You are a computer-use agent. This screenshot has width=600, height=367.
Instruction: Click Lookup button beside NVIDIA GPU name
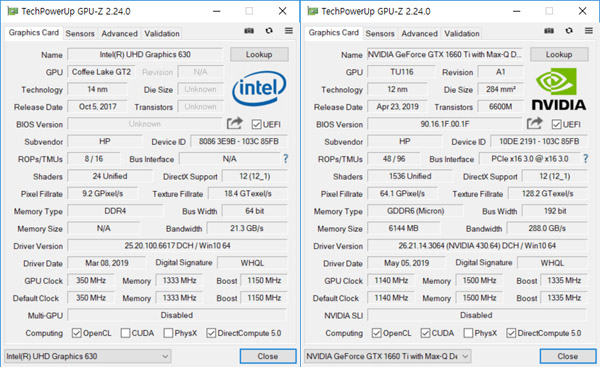(559, 54)
